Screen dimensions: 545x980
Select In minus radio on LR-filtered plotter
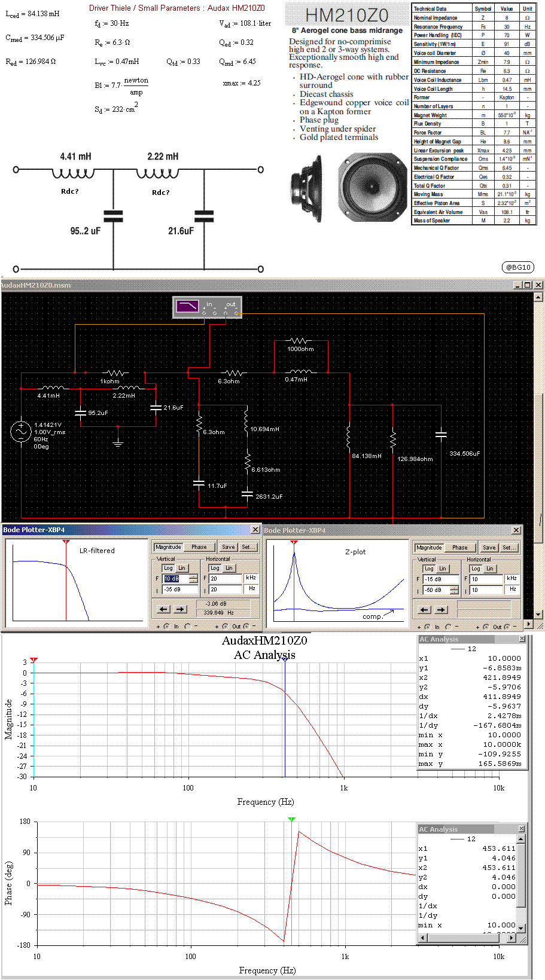pos(187,627)
